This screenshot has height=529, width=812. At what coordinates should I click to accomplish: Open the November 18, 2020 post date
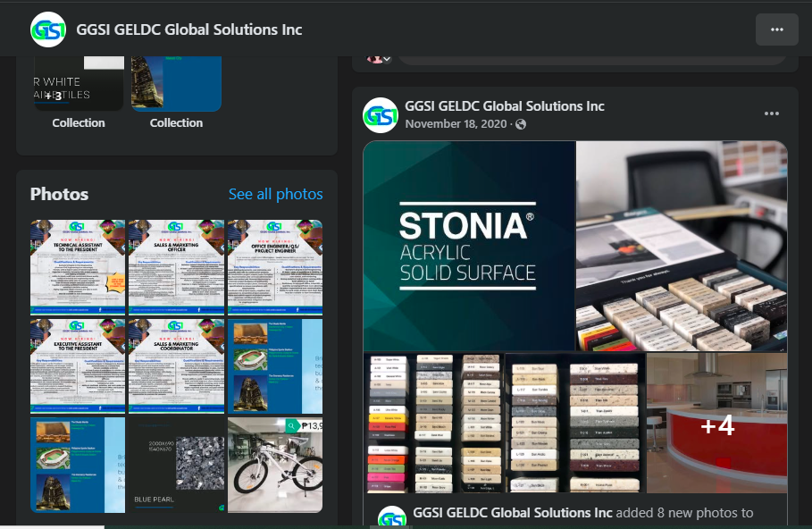[x=456, y=124]
